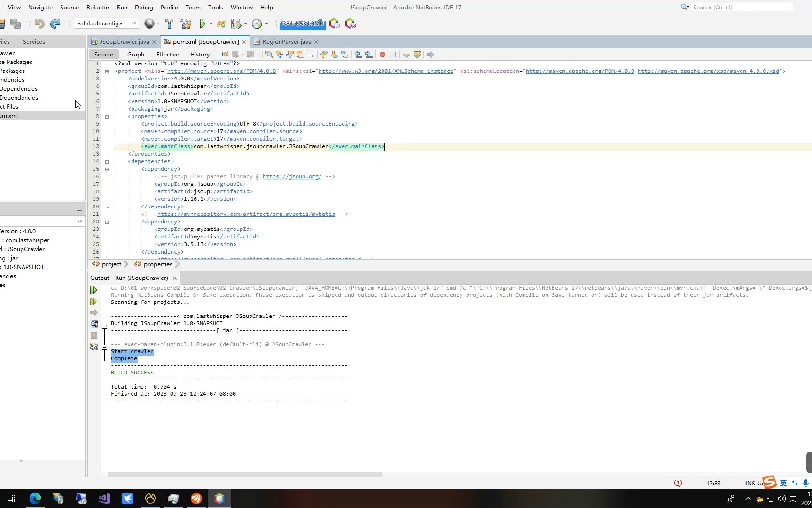Screen dimensions: 812x508
Task: Click the Search (Ctrl+I) field
Action: pos(742,7)
